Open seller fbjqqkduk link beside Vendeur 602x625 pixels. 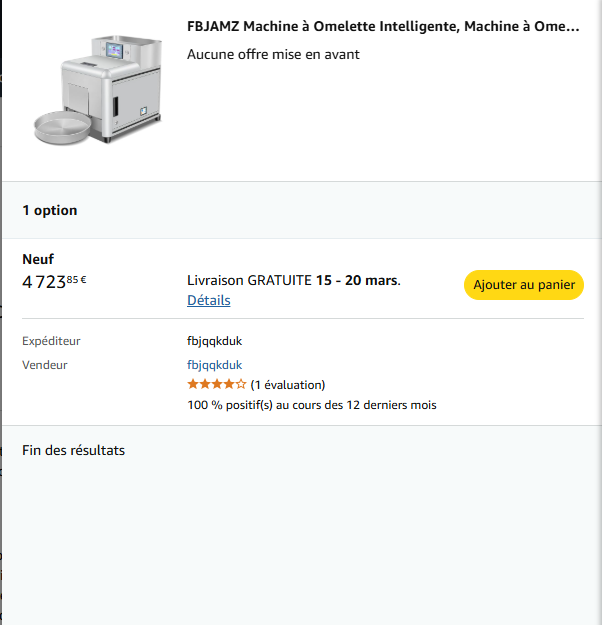click(214, 365)
